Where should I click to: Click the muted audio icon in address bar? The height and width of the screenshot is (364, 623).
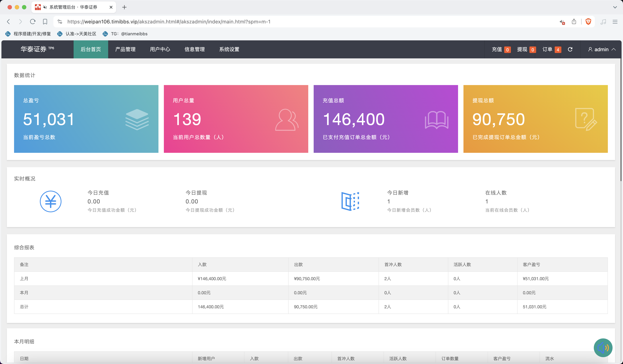562,22
